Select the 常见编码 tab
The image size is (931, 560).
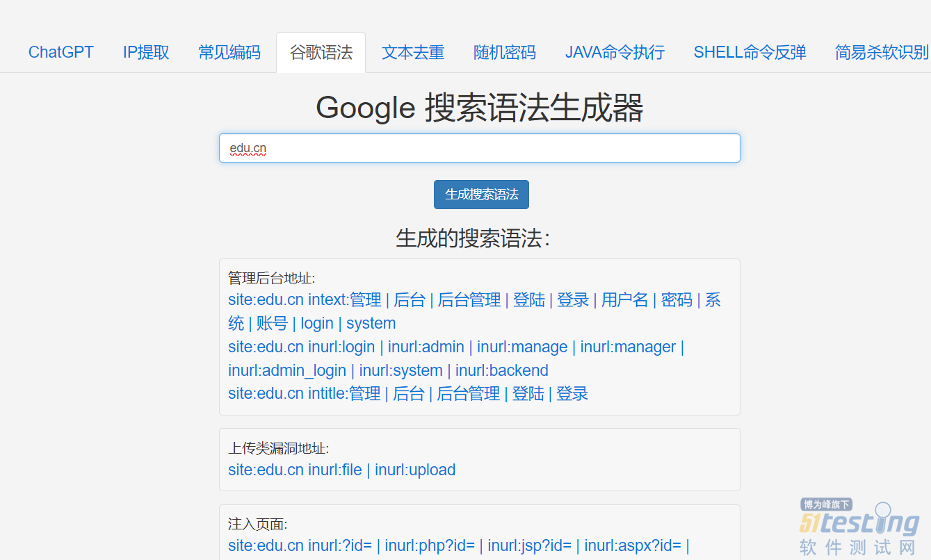coord(229,52)
